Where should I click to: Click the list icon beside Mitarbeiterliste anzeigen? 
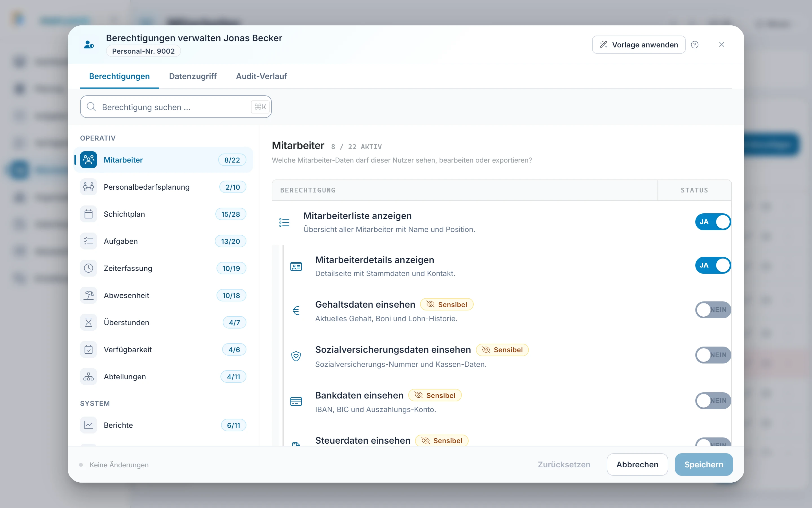(284, 222)
